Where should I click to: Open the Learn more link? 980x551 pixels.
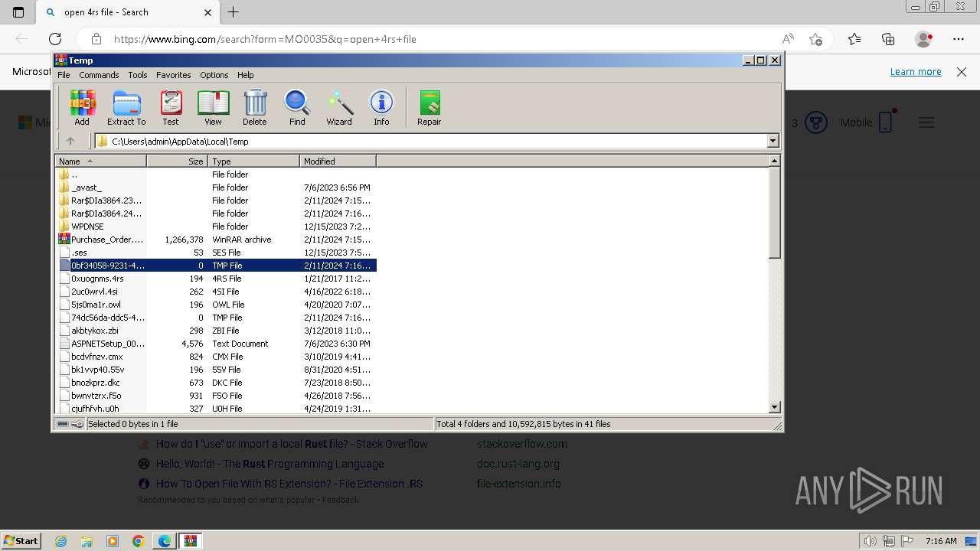916,71
